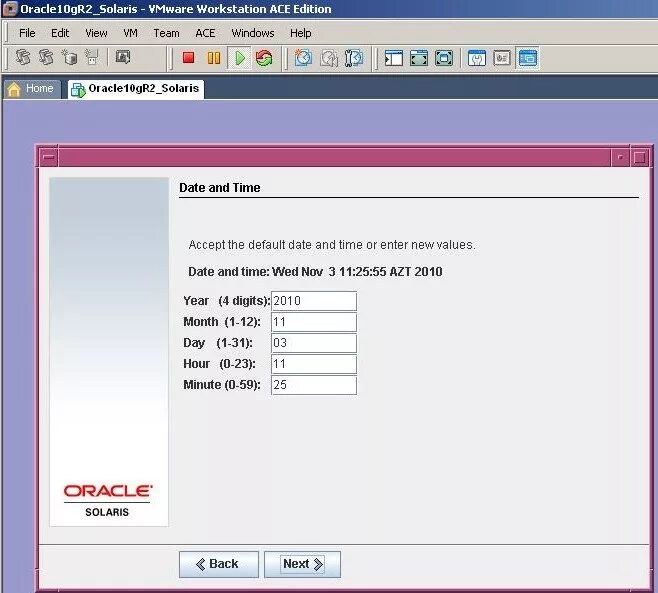Click the screen capture toolbar icon
This screenshot has width=658, height=593.
[123, 57]
